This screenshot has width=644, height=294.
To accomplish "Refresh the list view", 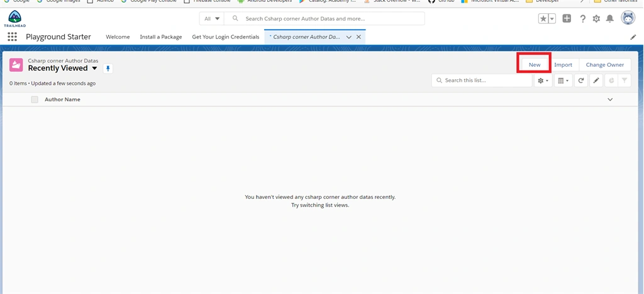I will point(580,81).
